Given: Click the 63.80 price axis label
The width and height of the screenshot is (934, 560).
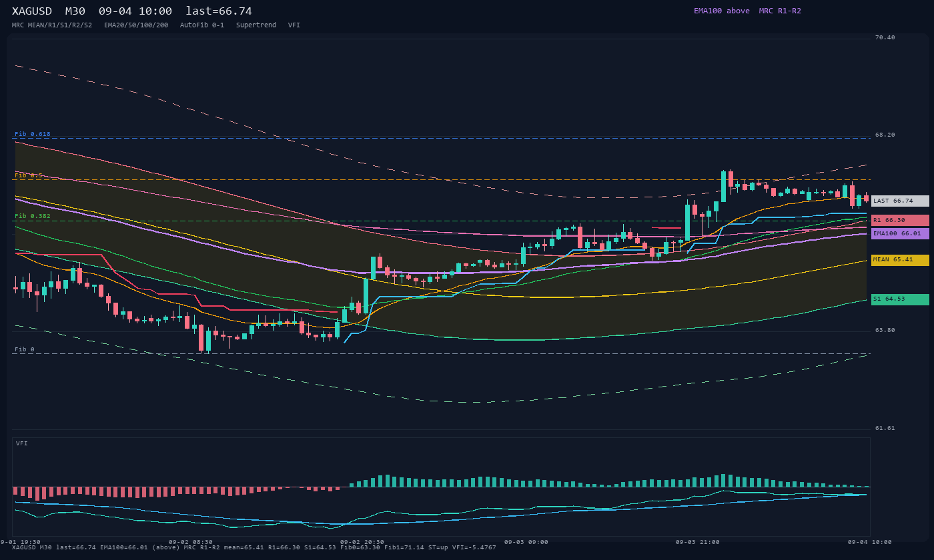Looking at the screenshot, I should [885, 330].
